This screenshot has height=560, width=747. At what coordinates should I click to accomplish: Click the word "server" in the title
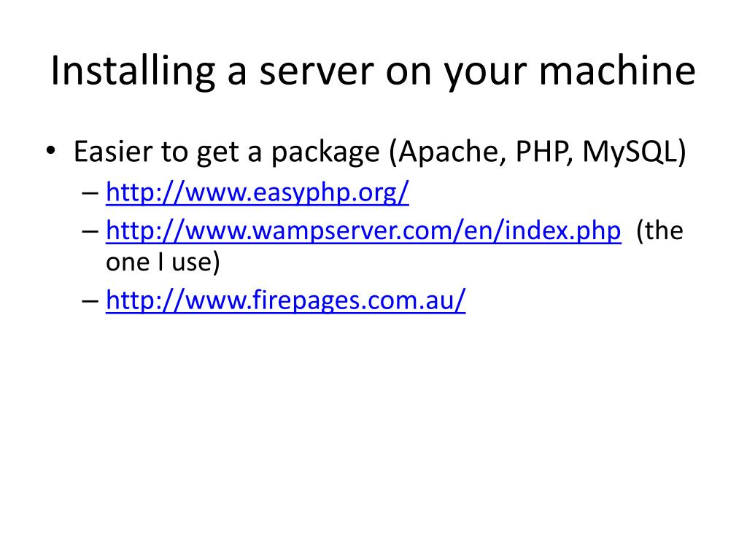(317, 72)
